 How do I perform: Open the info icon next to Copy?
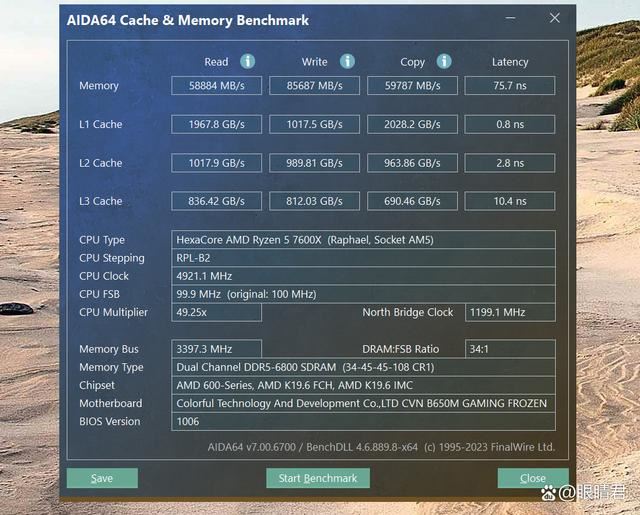443,62
